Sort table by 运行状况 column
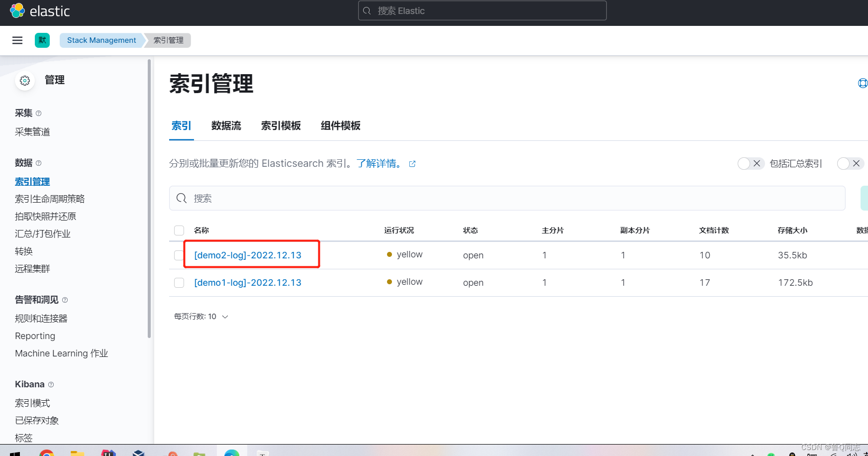 tap(399, 230)
